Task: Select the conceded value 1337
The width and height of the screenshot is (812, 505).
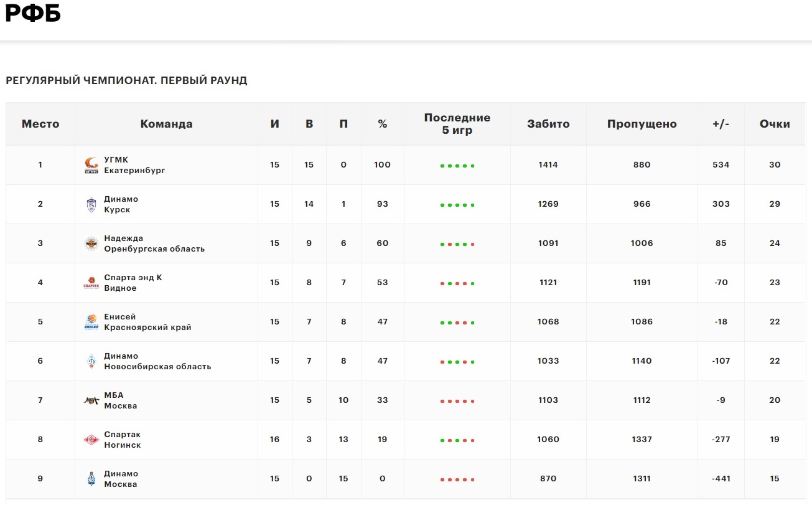Action: click(642, 440)
